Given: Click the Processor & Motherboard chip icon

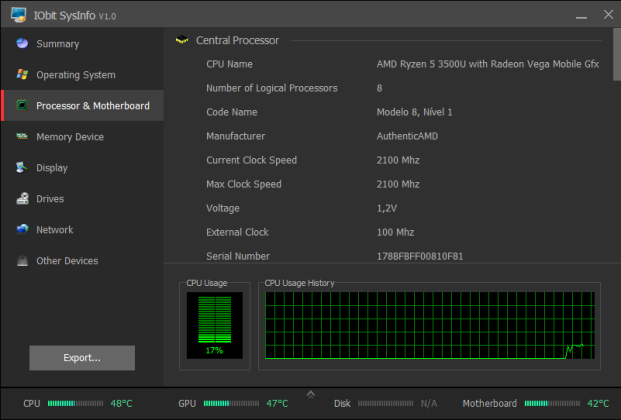Looking at the screenshot, I should (22, 105).
